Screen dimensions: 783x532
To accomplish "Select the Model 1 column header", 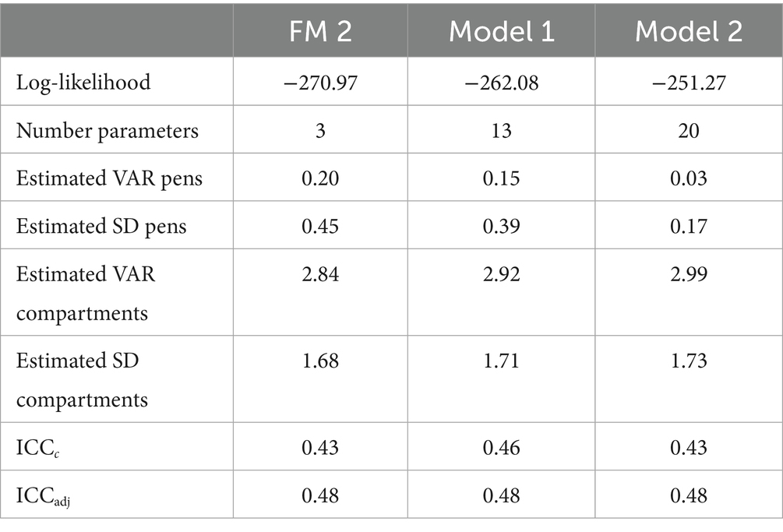I will point(502,31).
